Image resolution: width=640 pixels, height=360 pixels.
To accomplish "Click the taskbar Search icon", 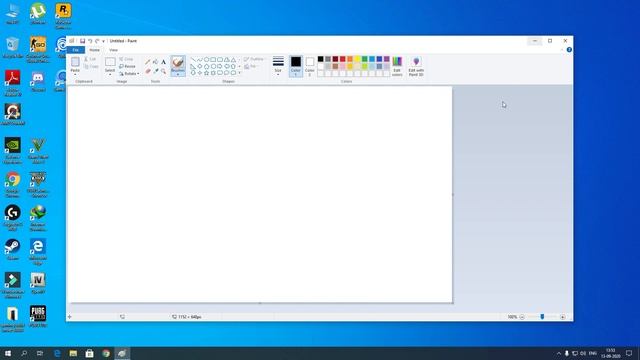I will click(24, 353).
